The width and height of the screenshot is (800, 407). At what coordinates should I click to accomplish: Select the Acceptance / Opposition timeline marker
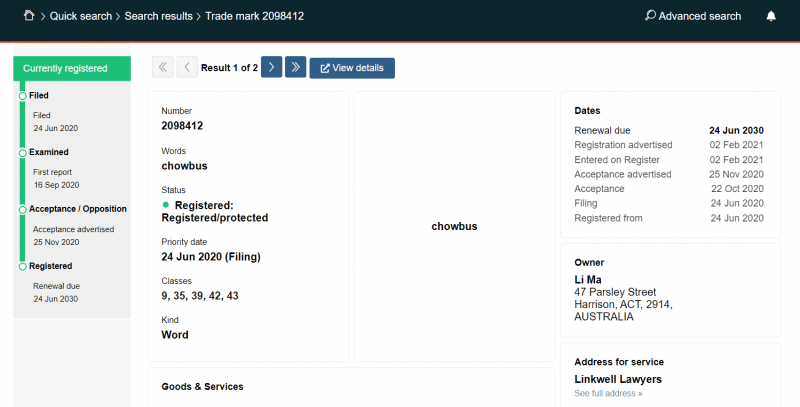point(22,210)
